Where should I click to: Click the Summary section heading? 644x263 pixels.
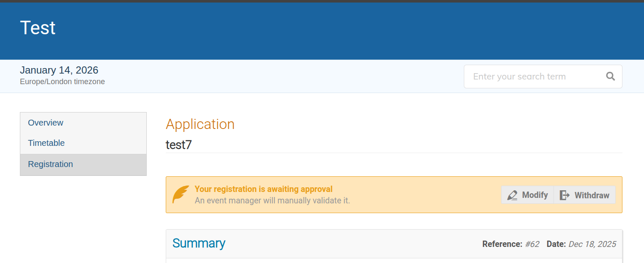pyautogui.click(x=199, y=243)
